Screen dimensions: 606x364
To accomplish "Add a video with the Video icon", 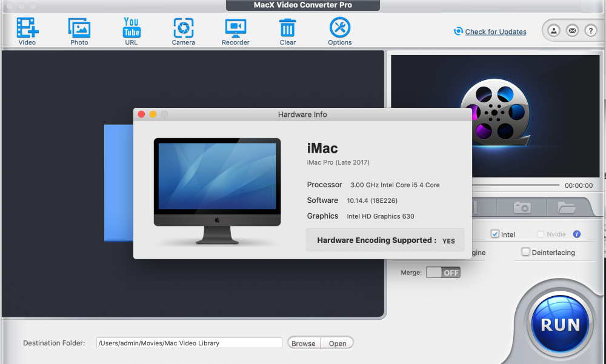I will (27, 31).
